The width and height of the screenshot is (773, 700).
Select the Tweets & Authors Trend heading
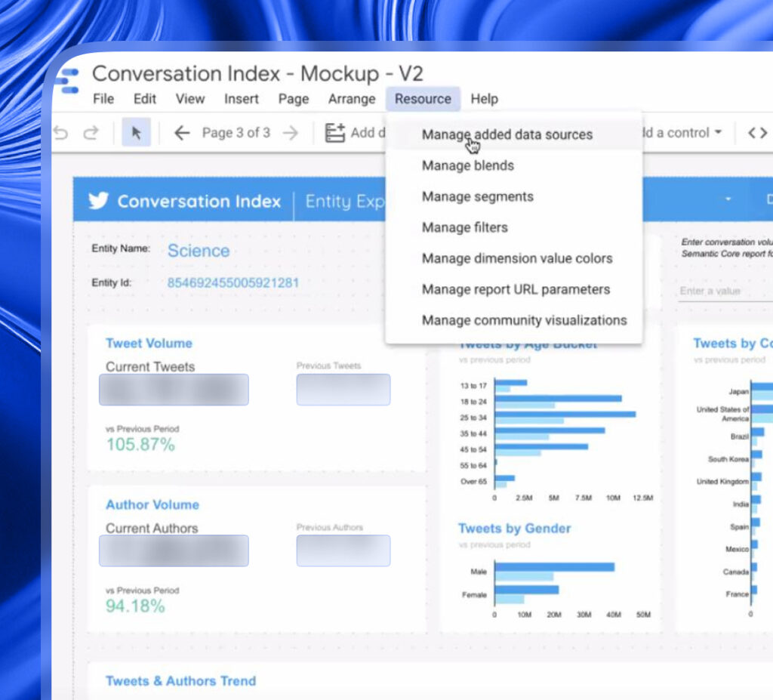tap(181, 681)
